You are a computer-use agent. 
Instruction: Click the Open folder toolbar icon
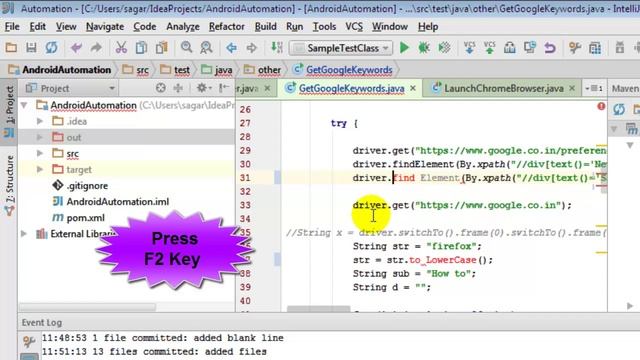point(11,48)
